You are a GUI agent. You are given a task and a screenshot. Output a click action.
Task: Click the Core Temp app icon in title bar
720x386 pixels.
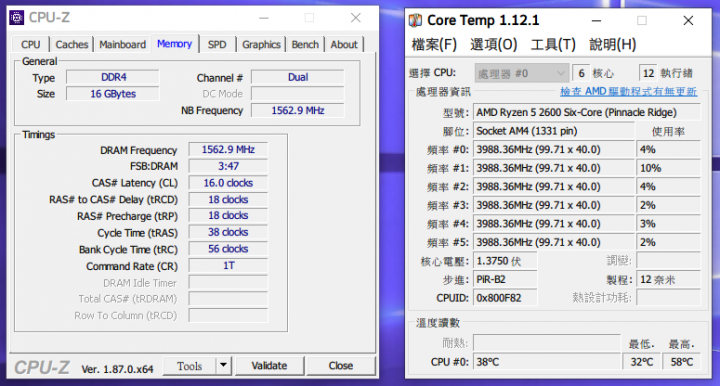[x=416, y=20]
